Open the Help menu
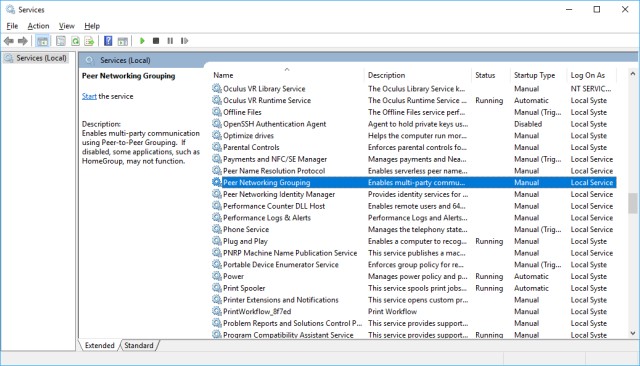The width and height of the screenshot is (640, 366). tap(92, 26)
